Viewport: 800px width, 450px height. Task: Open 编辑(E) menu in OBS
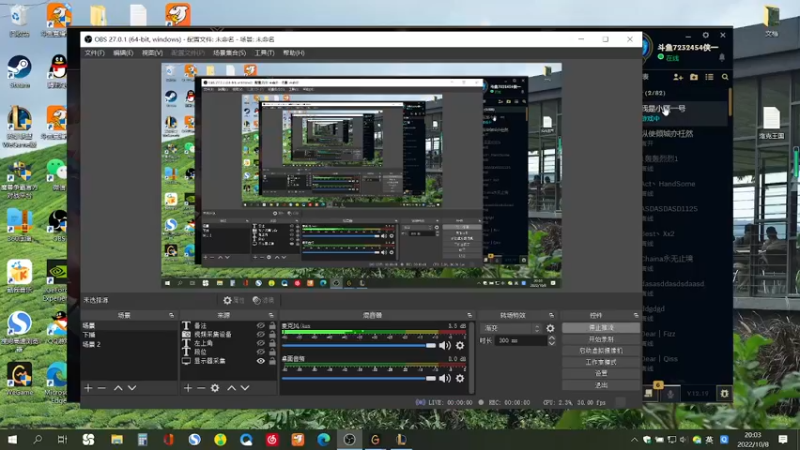[123, 53]
